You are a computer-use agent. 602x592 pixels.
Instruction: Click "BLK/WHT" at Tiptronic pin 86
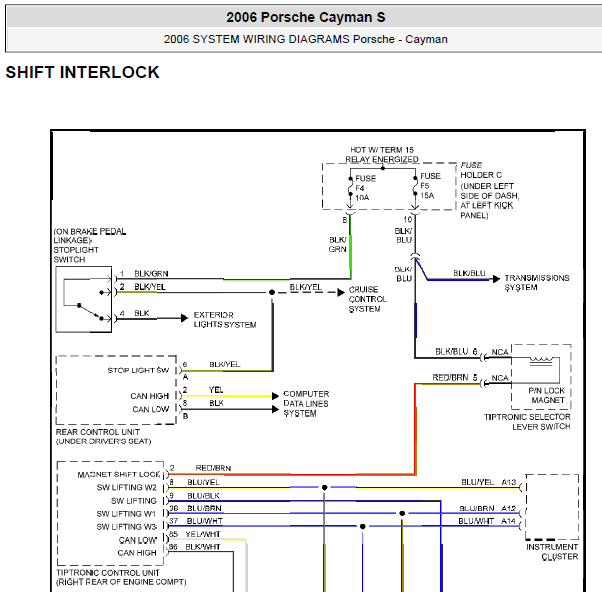pyautogui.click(x=203, y=547)
